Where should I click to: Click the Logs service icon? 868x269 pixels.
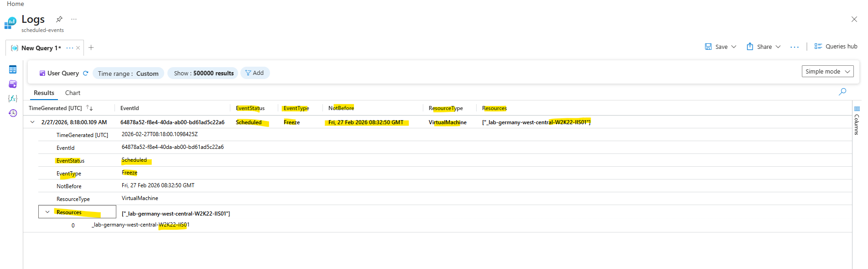(x=10, y=22)
